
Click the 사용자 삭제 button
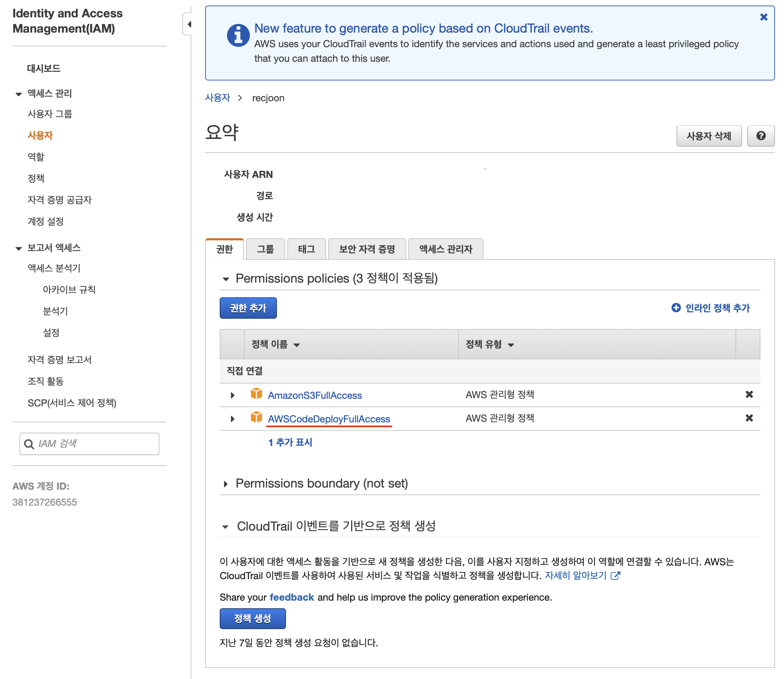[709, 136]
